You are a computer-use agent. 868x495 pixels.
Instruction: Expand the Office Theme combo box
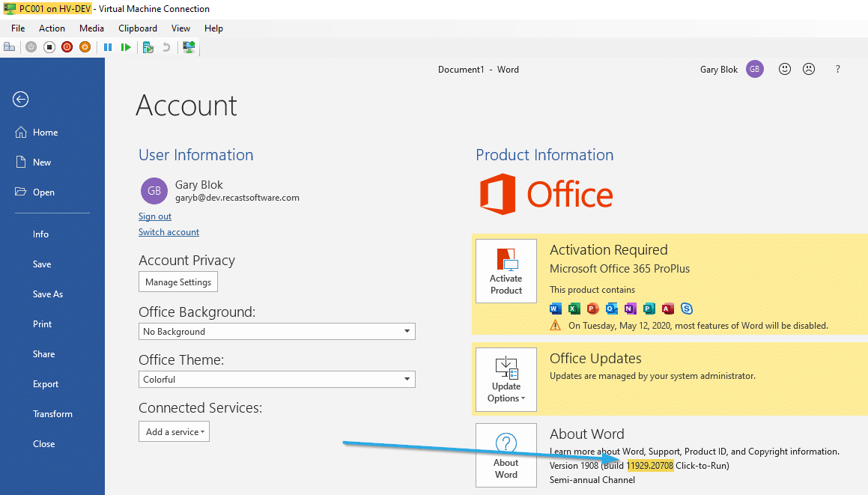tap(277, 379)
